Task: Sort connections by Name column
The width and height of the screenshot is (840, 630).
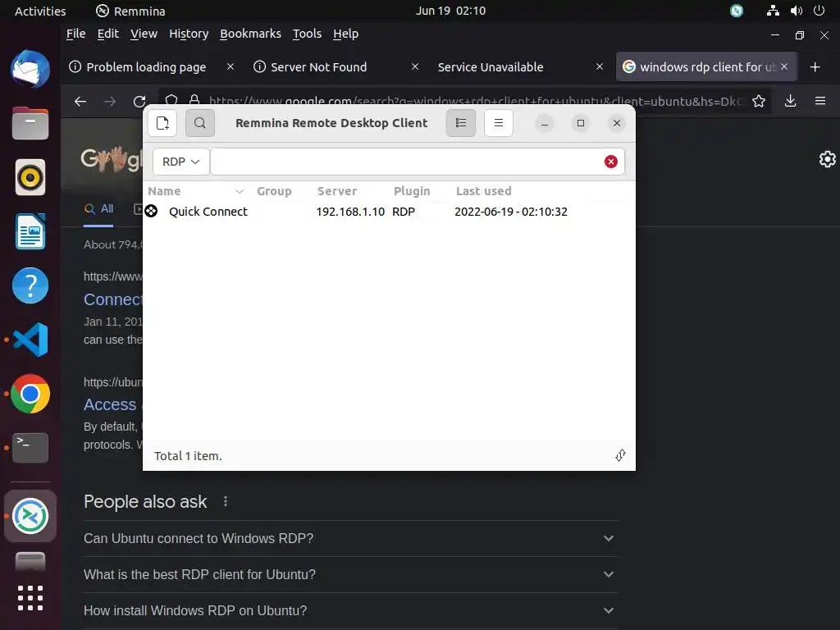Action: [196, 191]
